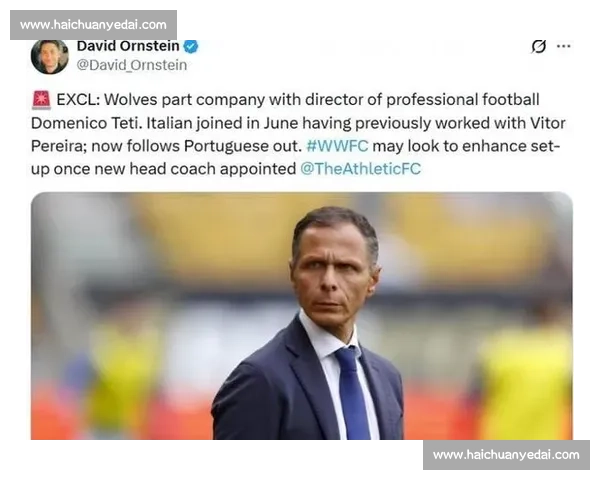
Task: Open the @David_Ornstein handle
Action: pos(132,65)
